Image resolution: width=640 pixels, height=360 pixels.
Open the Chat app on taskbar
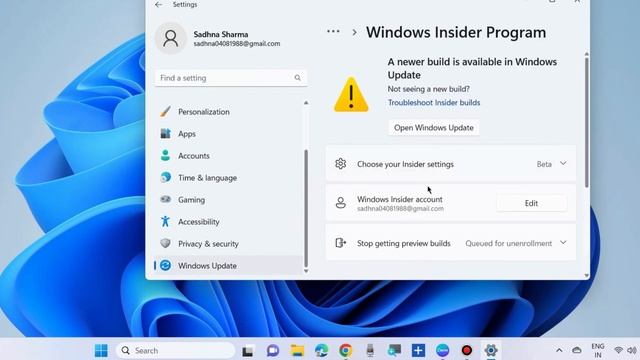coord(273,350)
